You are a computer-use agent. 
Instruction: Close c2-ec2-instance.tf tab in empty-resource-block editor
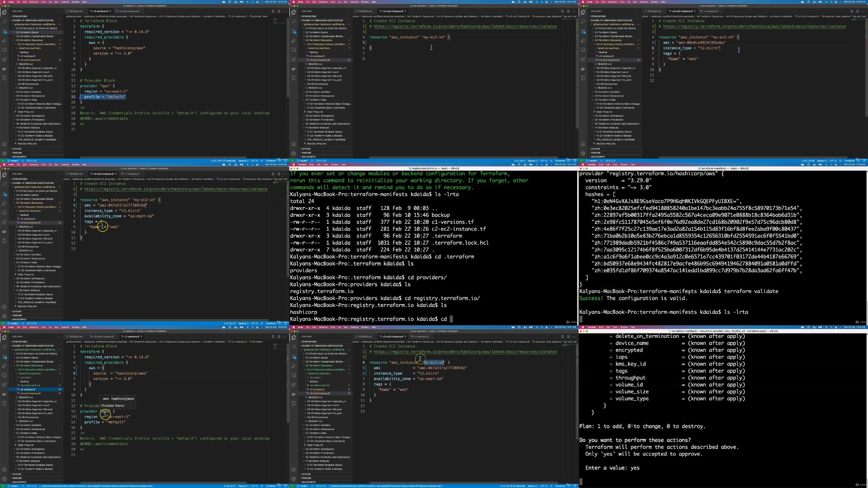click(406, 11)
